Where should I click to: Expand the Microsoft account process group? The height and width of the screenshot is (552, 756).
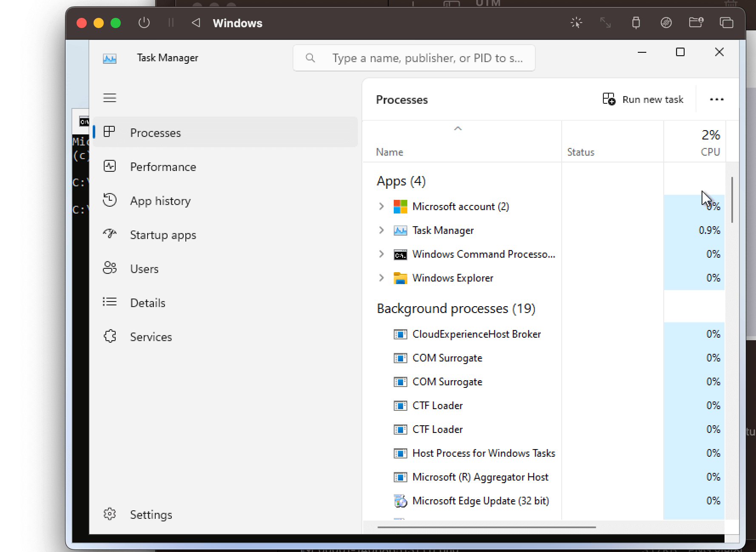tap(381, 207)
